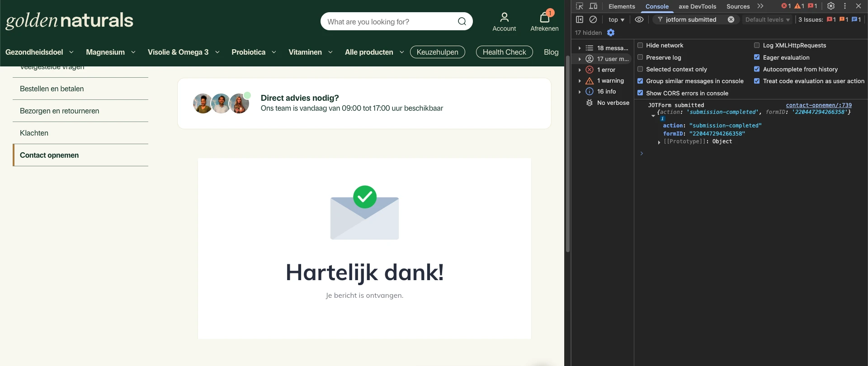Enable Log XMLHttpRequests checkbox

(x=757, y=45)
